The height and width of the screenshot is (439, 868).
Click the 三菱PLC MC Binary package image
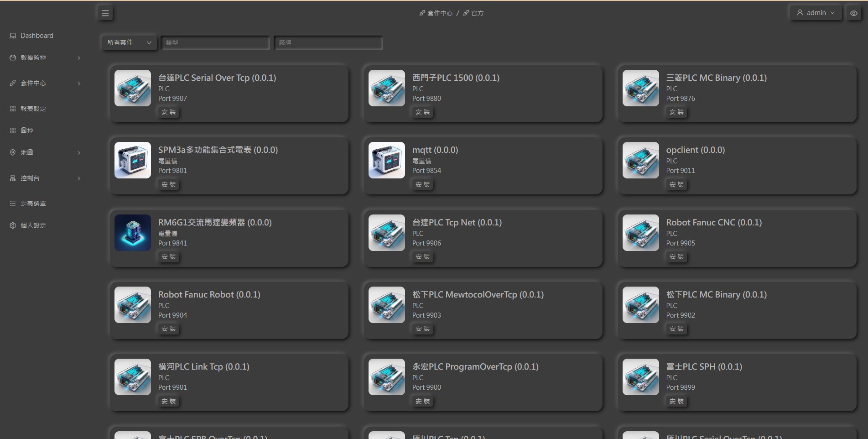point(641,88)
